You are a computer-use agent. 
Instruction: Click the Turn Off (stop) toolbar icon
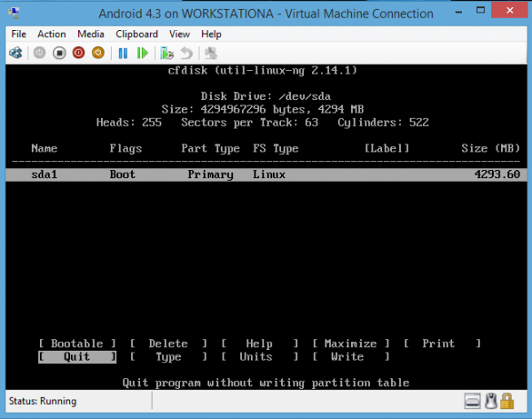pos(59,53)
